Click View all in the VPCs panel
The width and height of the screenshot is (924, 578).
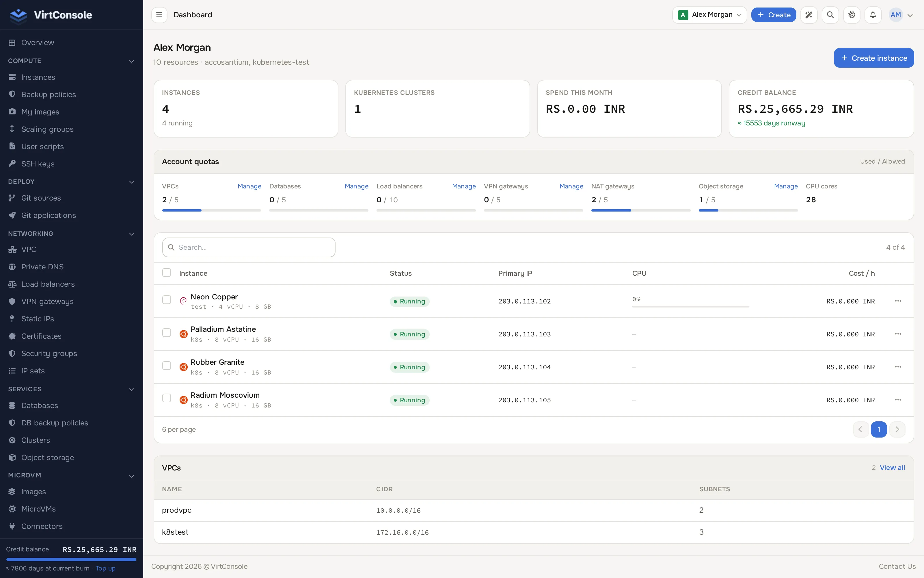click(892, 468)
